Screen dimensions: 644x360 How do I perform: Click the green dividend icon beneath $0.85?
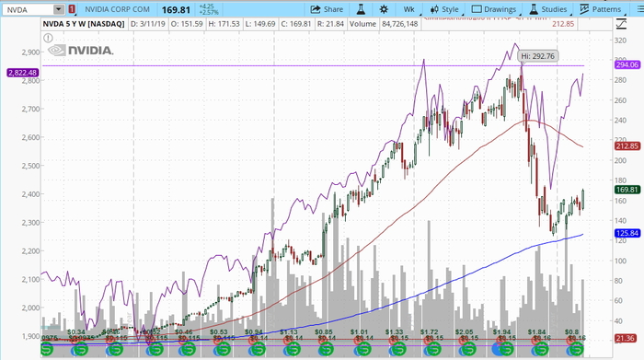(x=326, y=350)
